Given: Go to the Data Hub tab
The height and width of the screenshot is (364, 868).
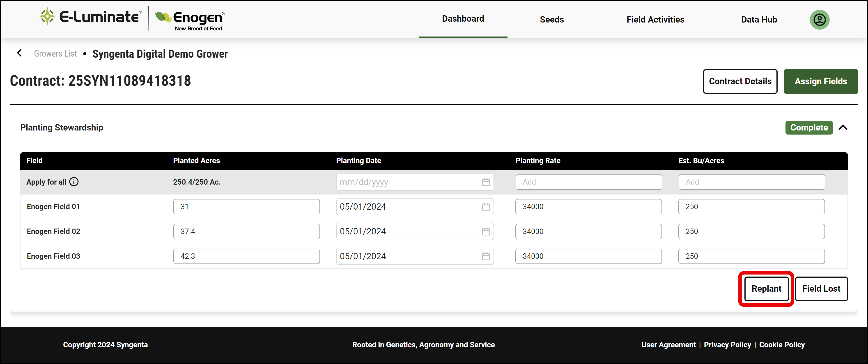Looking at the screenshot, I should coord(758,20).
